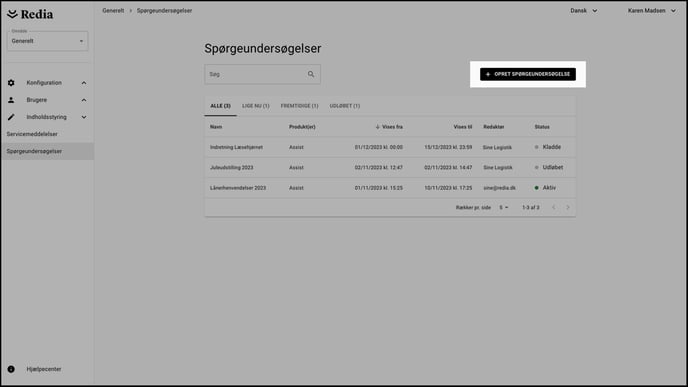Click the Brugere person icon
Screen dimensions: 688x387
11,100
